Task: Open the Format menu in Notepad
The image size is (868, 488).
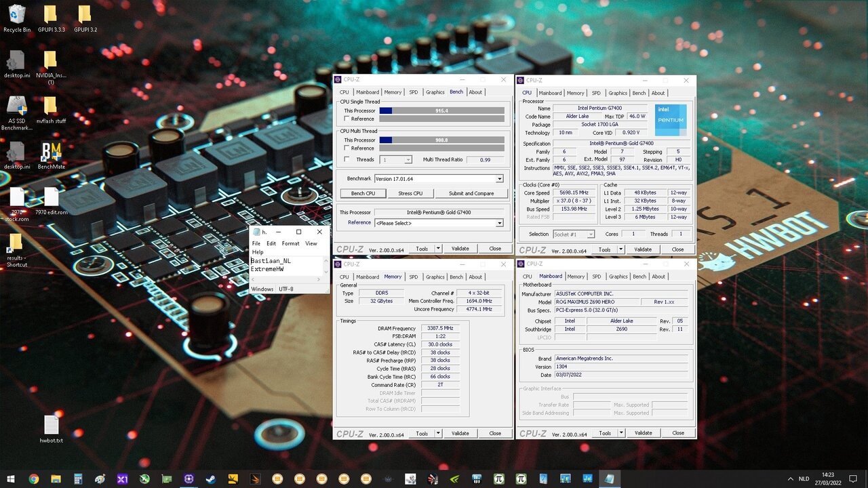Action: (x=290, y=243)
